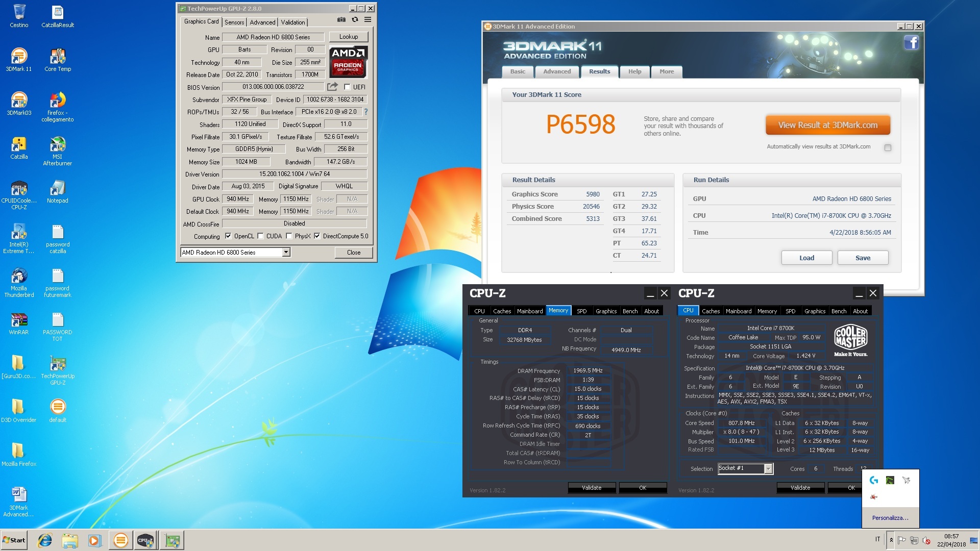Toggle the CUDA checkbox
980x551 pixels.
coord(260,236)
